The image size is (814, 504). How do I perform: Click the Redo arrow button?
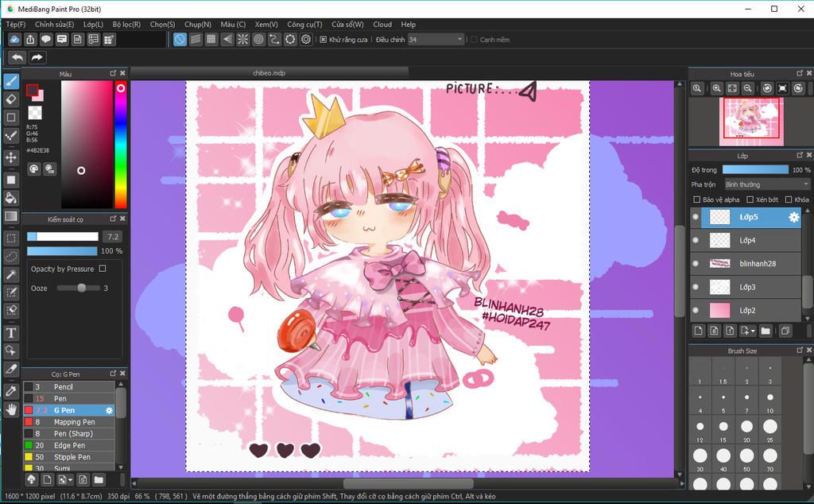(x=37, y=57)
